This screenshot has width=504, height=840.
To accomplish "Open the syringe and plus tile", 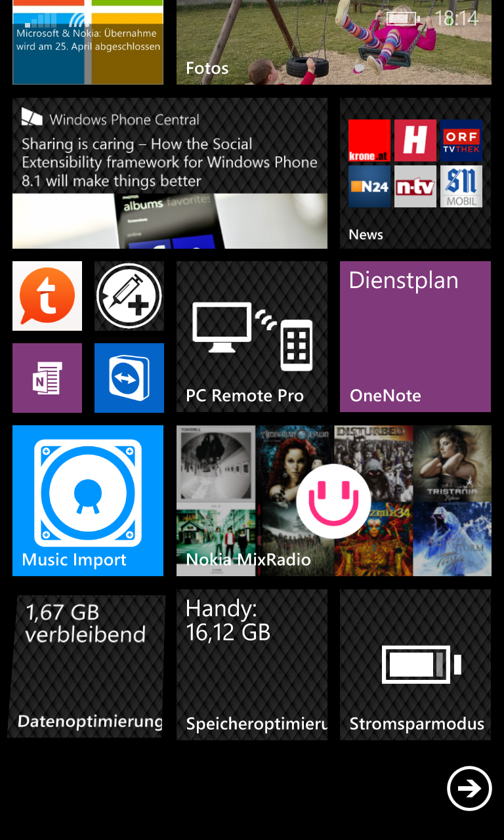I will (129, 296).
